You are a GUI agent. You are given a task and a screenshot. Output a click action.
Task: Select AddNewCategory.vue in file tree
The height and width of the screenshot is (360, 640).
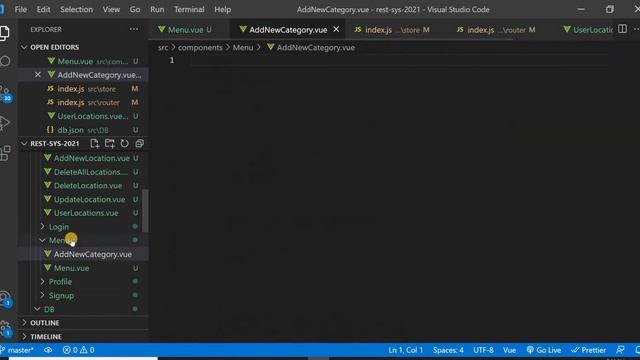83,254
